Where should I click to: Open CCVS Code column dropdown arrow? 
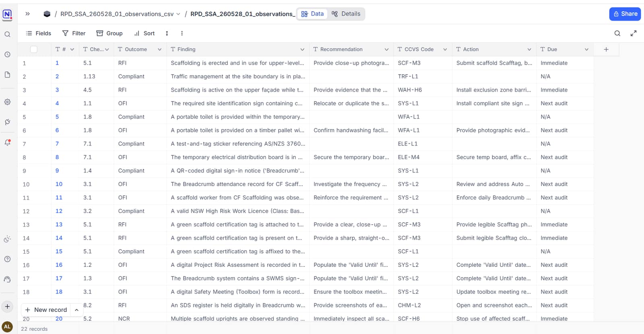pyautogui.click(x=445, y=49)
